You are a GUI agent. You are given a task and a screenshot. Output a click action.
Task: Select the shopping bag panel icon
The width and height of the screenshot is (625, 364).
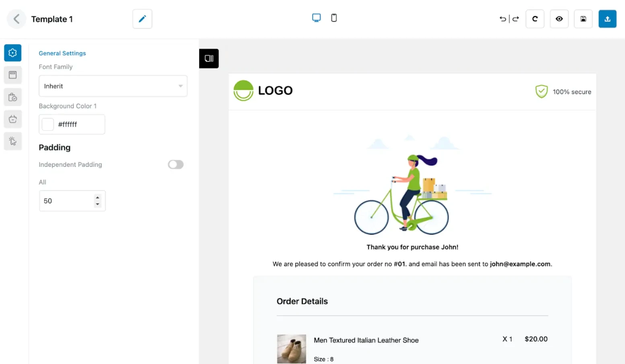tap(12, 97)
